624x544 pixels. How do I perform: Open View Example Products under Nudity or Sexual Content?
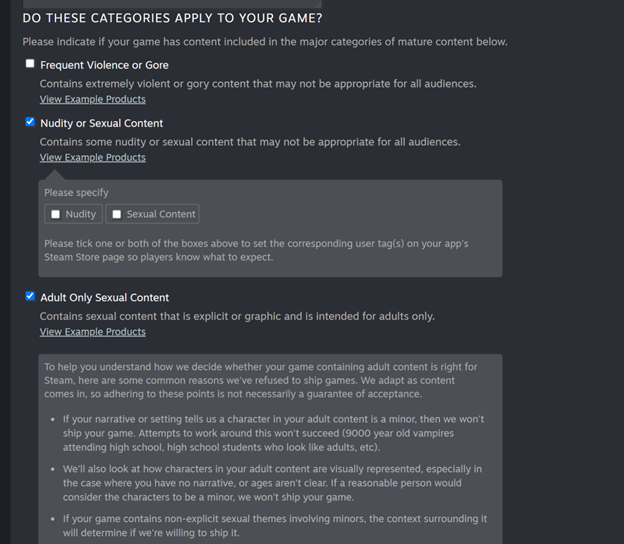point(92,157)
